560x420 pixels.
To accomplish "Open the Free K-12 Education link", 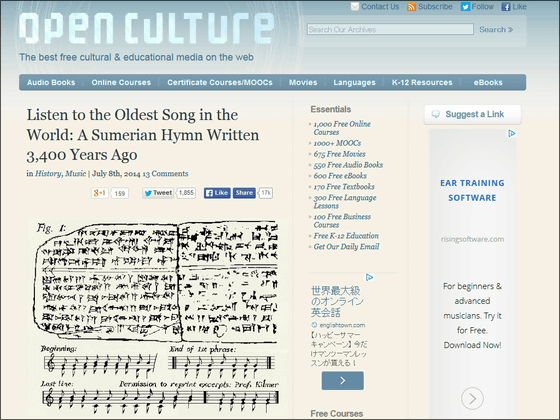I will 346,236.
